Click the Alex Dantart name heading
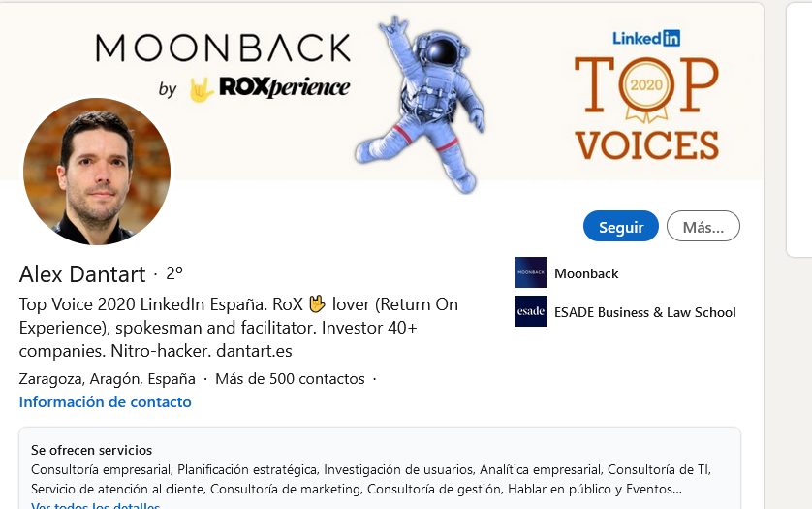Image resolution: width=812 pixels, height=509 pixels. pos(82,274)
